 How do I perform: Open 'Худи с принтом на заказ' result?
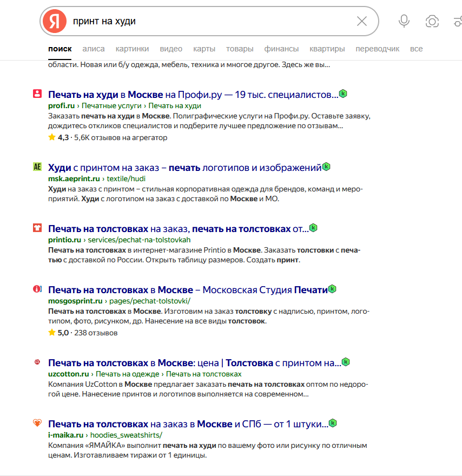(184, 168)
